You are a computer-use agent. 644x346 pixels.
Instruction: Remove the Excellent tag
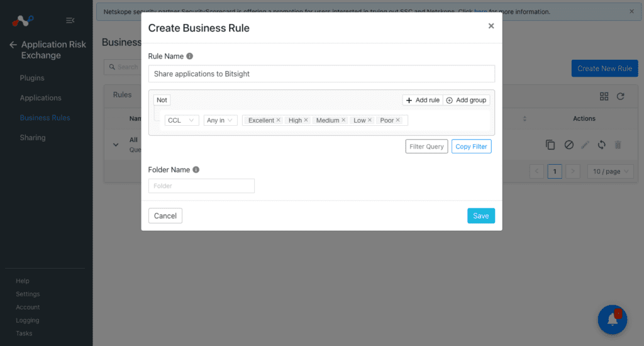(278, 120)
